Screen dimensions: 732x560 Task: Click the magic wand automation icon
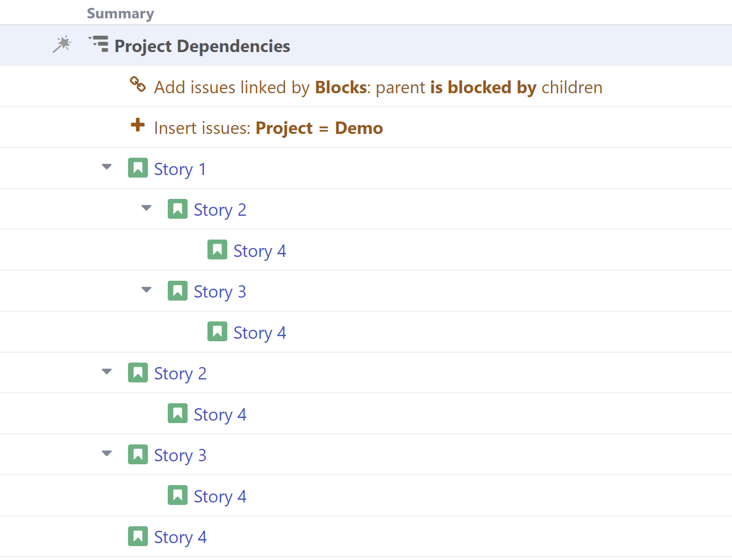[x=62, y=45]
